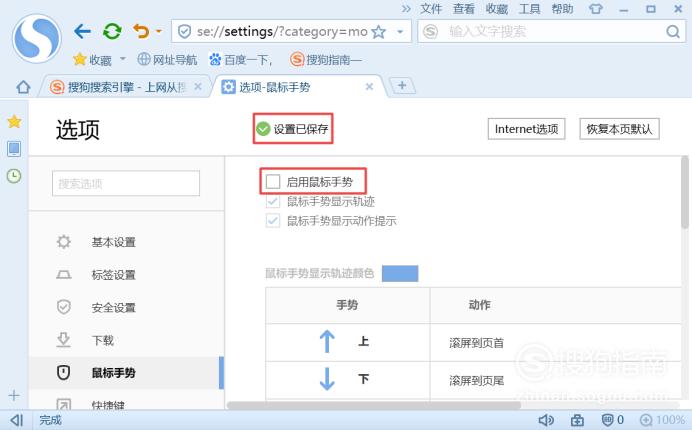Image resolution: width=692 pixels, height=430 pixels.
Task: Focus the 搜索选项 search field
Action: 126,183
